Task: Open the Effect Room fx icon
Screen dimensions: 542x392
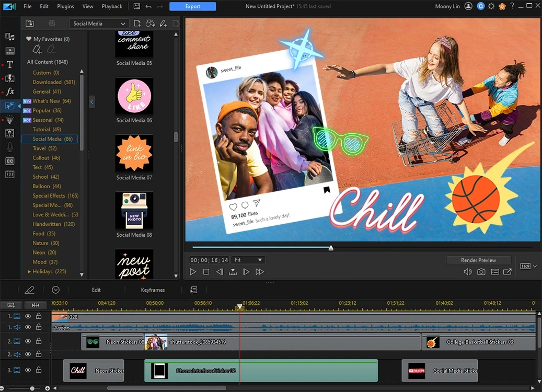Action: click(x=9, y=91)
